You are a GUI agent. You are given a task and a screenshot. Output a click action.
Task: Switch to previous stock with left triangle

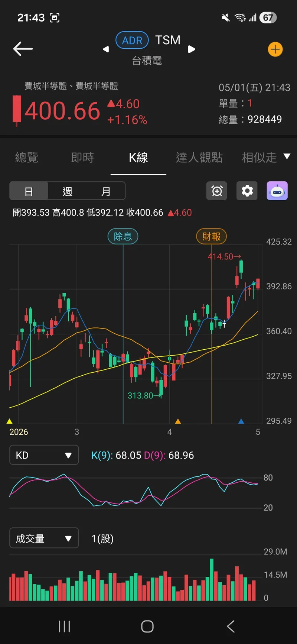click(x=106, y=49)
